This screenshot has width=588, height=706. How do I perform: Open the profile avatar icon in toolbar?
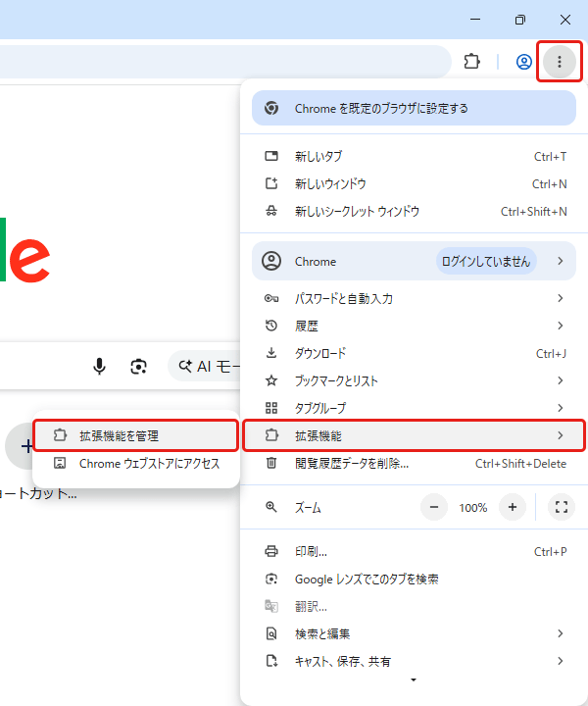pos(523,62)
